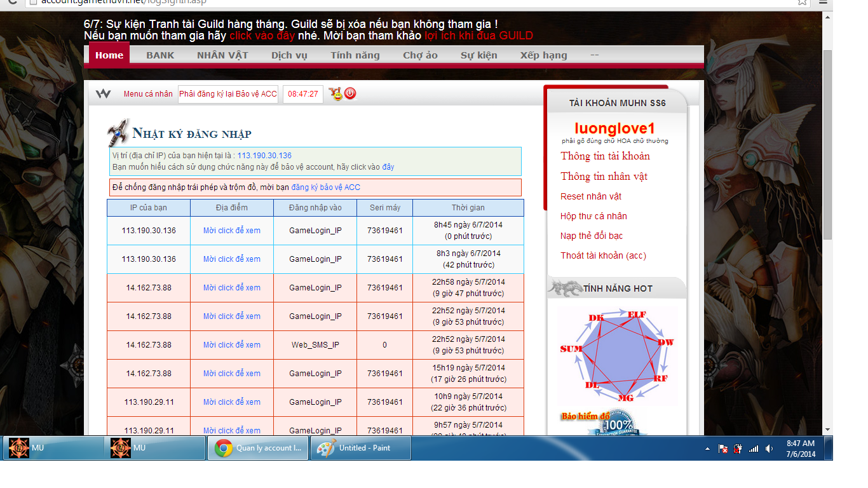Image resolution: width=868 pixels, height=488 pixels.
Task: Click the yellow smiley mascot icon
Action: point(335,94)
